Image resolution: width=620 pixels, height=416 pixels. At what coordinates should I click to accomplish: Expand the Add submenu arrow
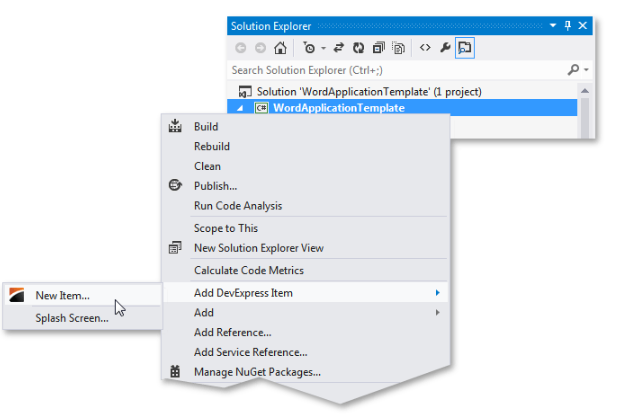pyautogui.click(x=437, y=312)
